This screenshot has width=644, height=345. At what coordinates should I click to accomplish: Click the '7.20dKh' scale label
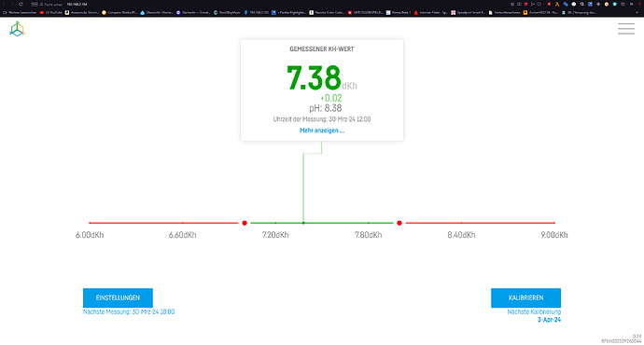point(275,235)
